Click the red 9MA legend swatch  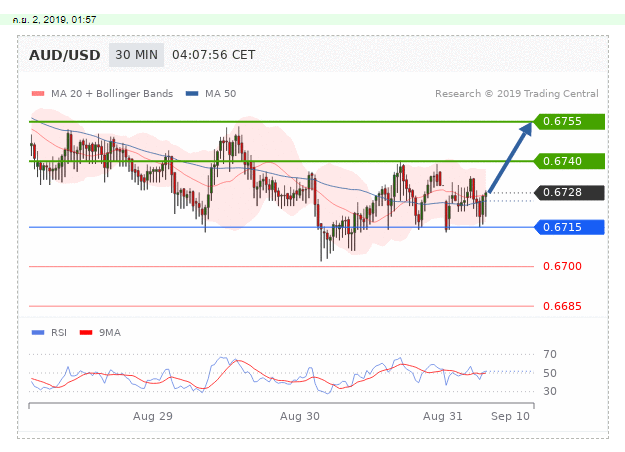[86, 332]
